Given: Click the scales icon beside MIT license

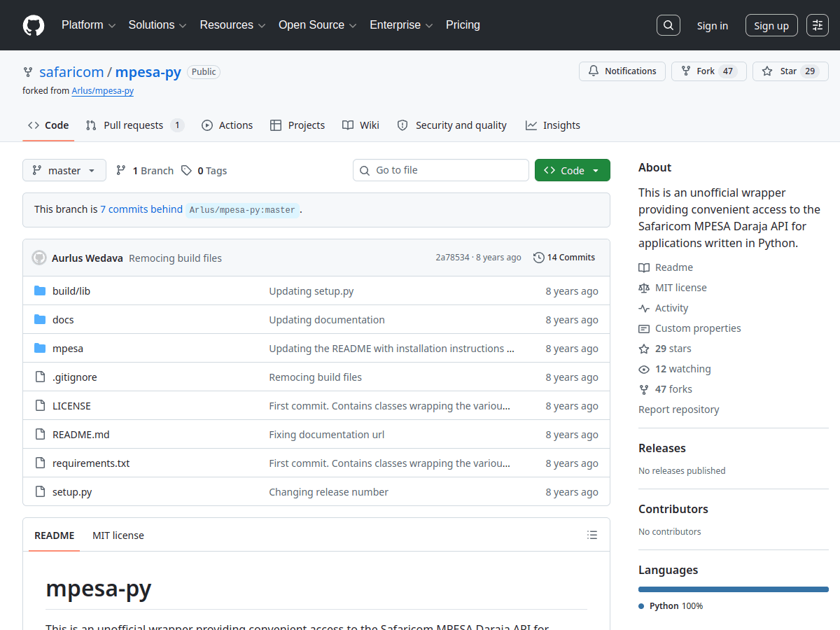Looking at the screenshot, I should 644,288.
